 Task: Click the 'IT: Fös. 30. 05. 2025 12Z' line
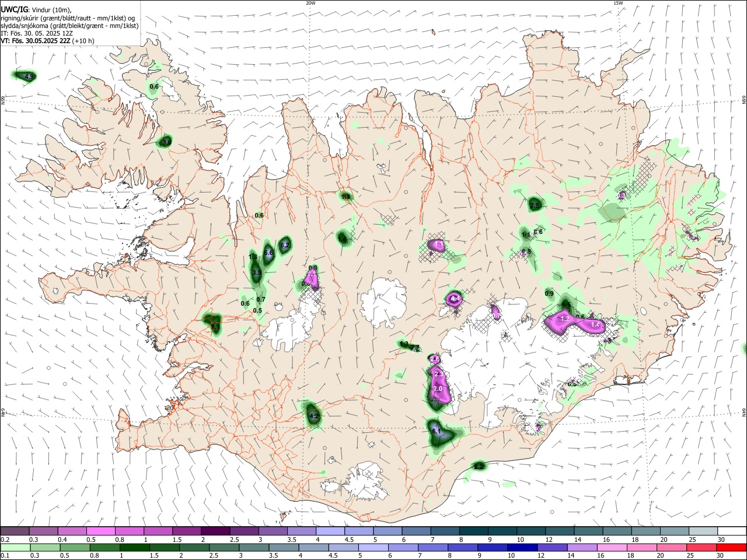pos(37,33)
